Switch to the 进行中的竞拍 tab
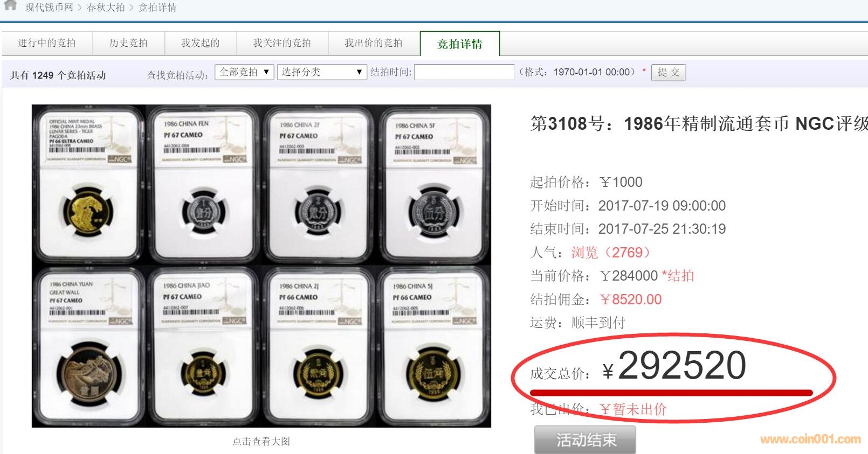Image resolution: width=868 pixels, height=454 pixels. [47, 43]
